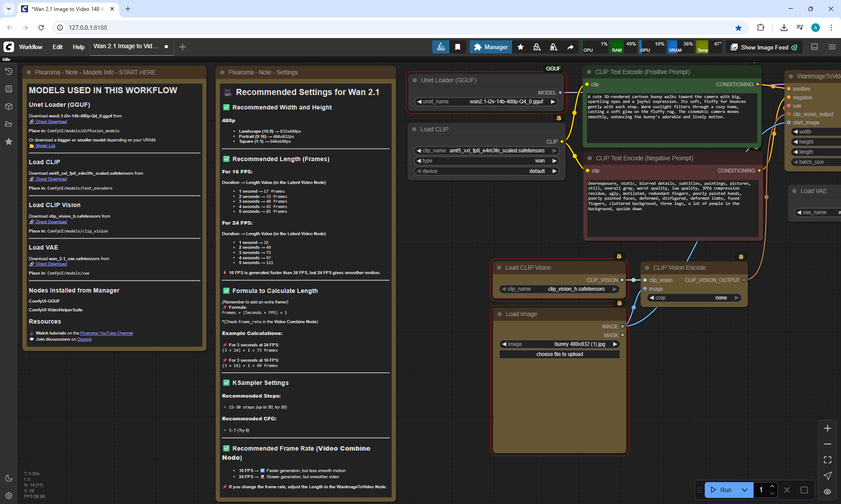Image resolution: width=841 pixels, height=504 pixels.
Task: Open the queue history sidebar icon
Action: pyautogui.click(x=9, y=71)
